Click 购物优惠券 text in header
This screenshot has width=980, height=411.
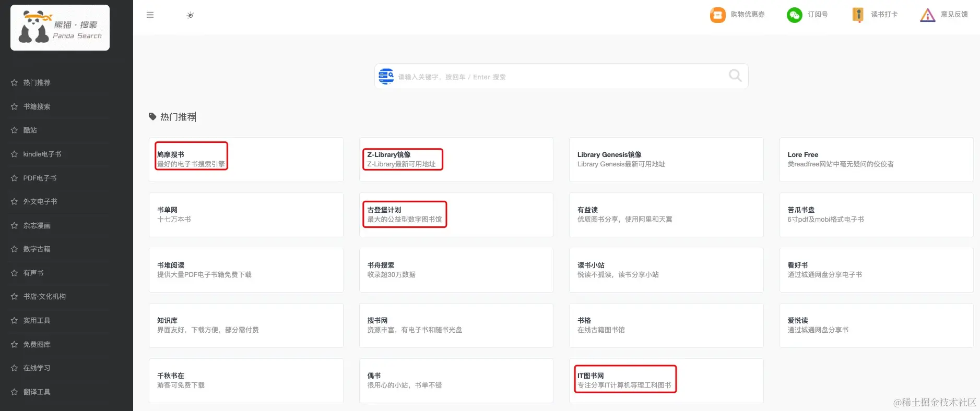tap(748, 15)
